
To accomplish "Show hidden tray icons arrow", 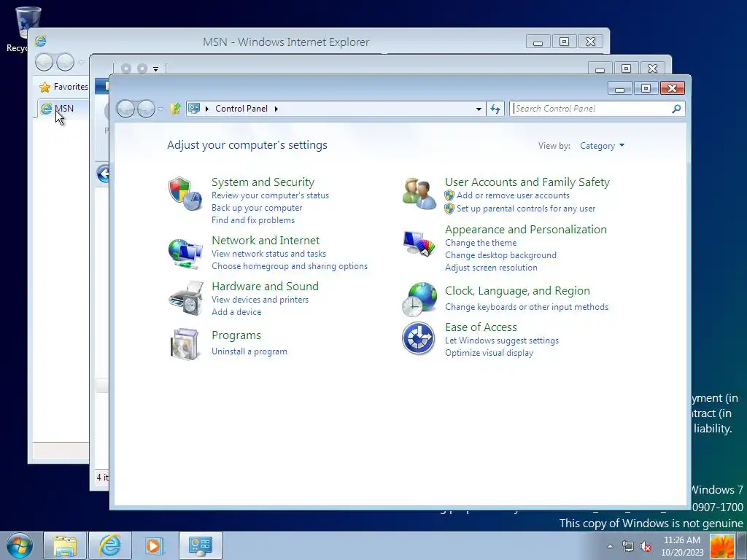I will [611, 546].
